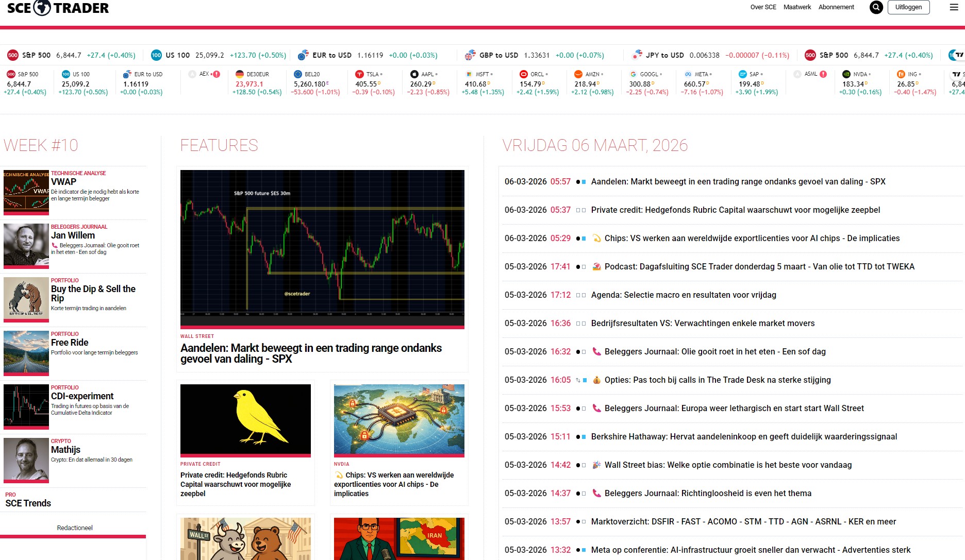Open Beleggers Journaal Richtingloosheid article
Screen dimensions: 965x560
tap(708, 493)
